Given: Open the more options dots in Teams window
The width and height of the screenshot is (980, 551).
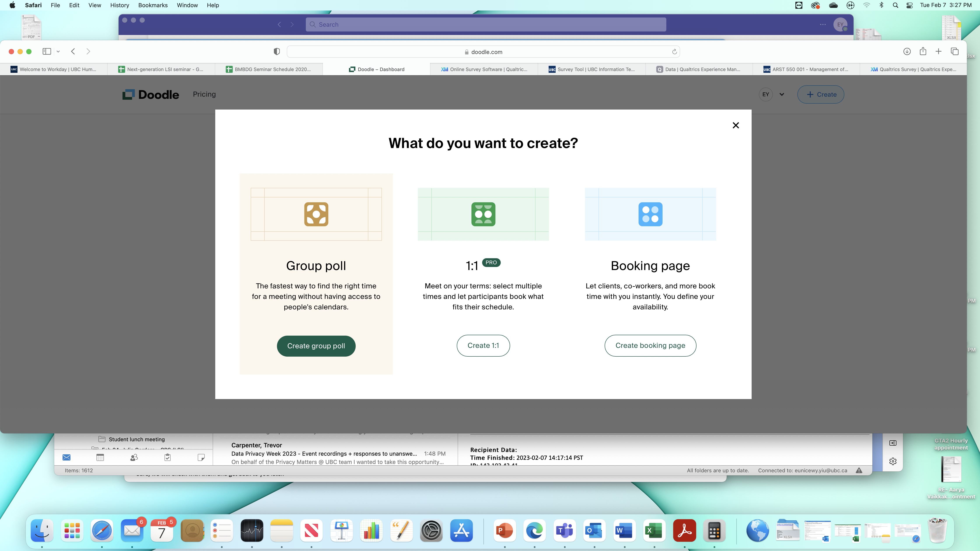Looking at the screenshot, I should pyautogui.click(x=822, y=24).
